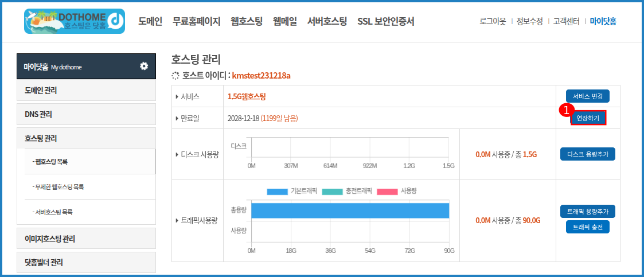The width and height of the screenshot is (644, 277).
Task: Click the gear icon in My dothome header
Action: tap(144, 66)
